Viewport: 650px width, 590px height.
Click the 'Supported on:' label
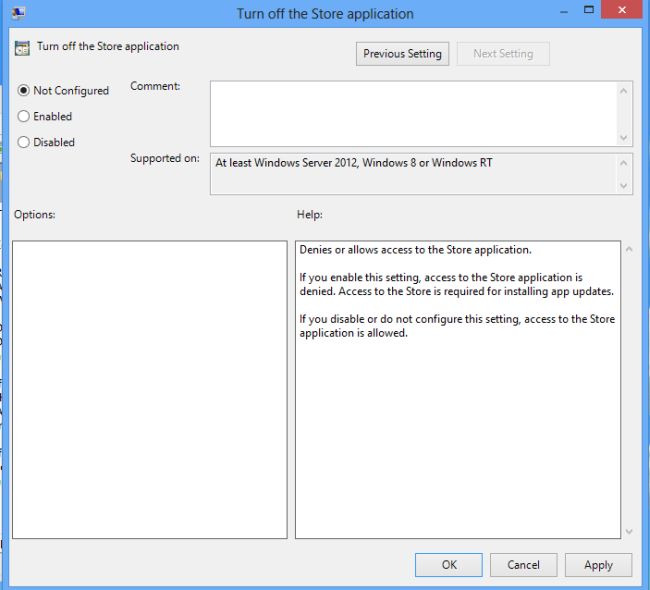pos(165,158)
